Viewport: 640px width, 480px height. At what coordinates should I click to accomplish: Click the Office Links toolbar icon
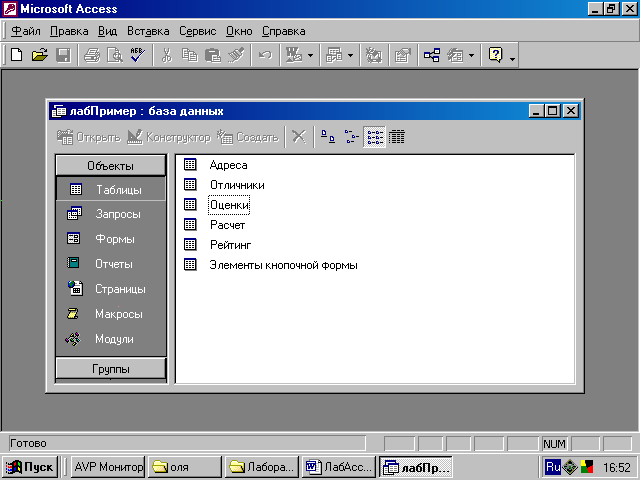coord(294,55)
